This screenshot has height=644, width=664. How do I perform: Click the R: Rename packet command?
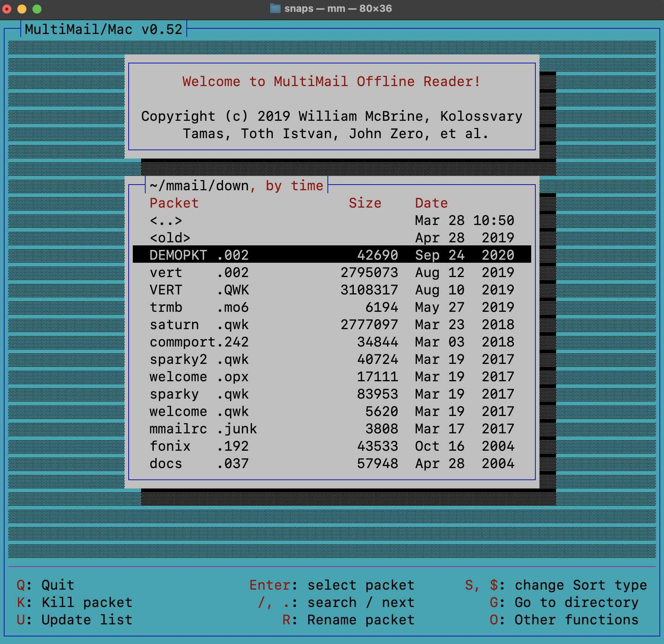(x=348, y=620)
